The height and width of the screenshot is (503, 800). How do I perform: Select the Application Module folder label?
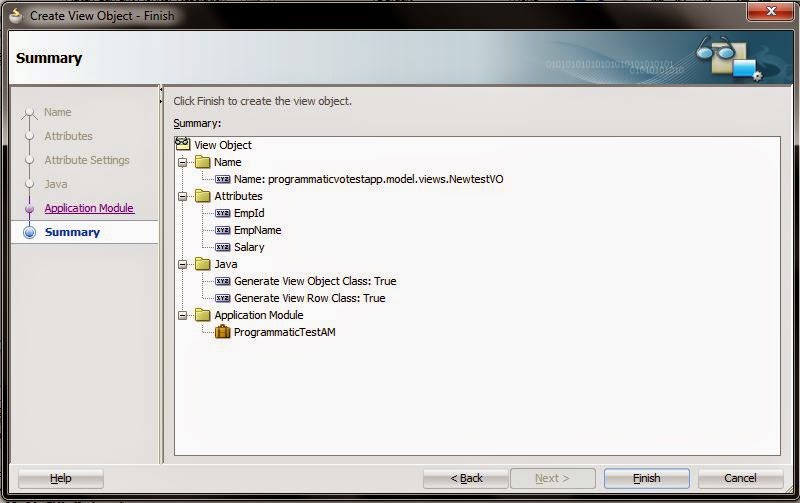259,315
